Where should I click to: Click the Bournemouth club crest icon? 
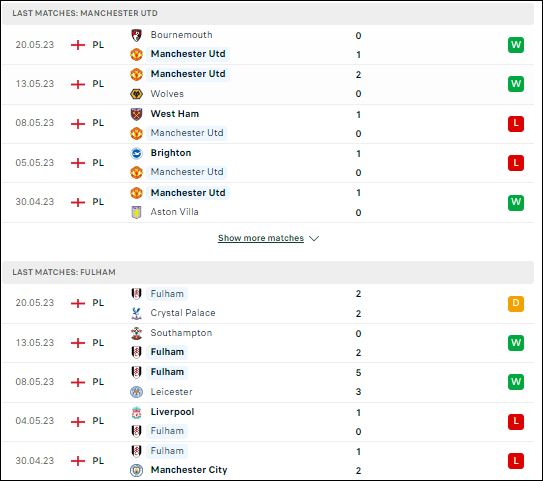(x=136, y=35)
